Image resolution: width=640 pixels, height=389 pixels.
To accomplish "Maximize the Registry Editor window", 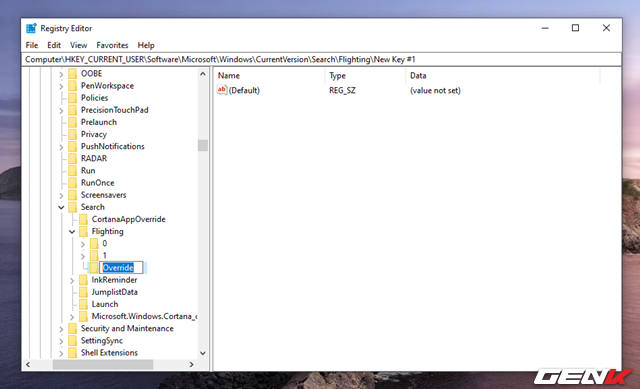I will (575, 28).
